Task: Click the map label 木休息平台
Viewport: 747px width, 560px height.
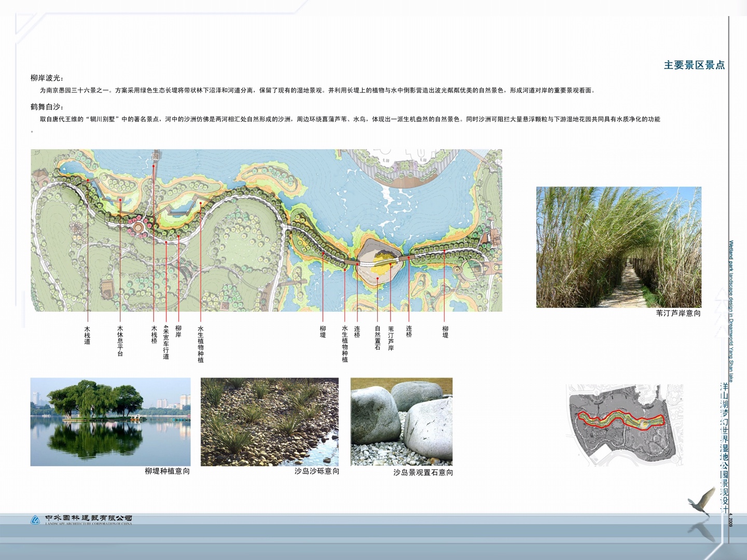Action: point(120,341)
